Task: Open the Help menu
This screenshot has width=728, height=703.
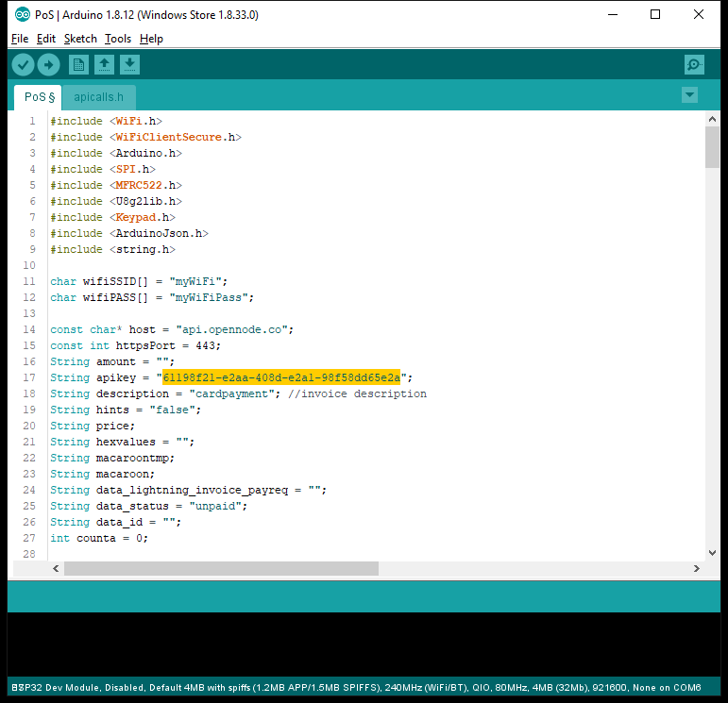Action: (151, 39)
